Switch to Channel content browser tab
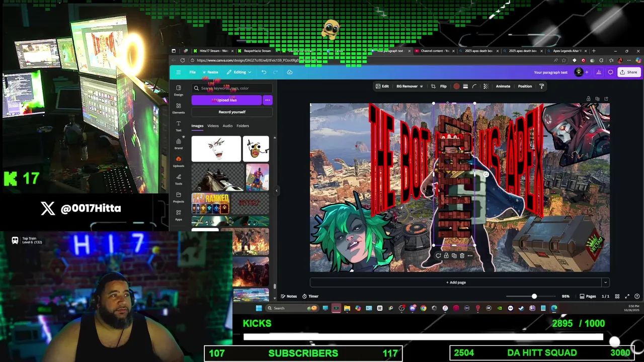 (435, 51)
